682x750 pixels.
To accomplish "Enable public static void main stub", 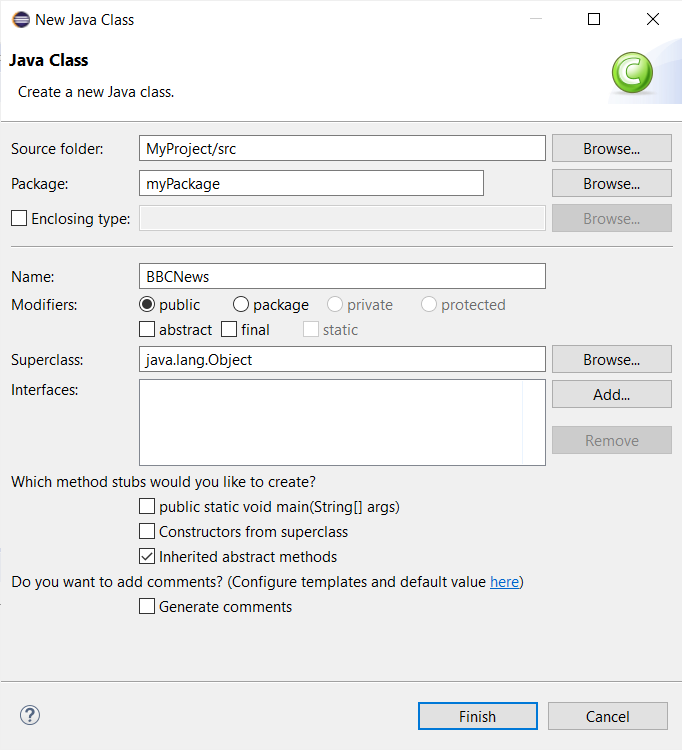I will (148, 507).
